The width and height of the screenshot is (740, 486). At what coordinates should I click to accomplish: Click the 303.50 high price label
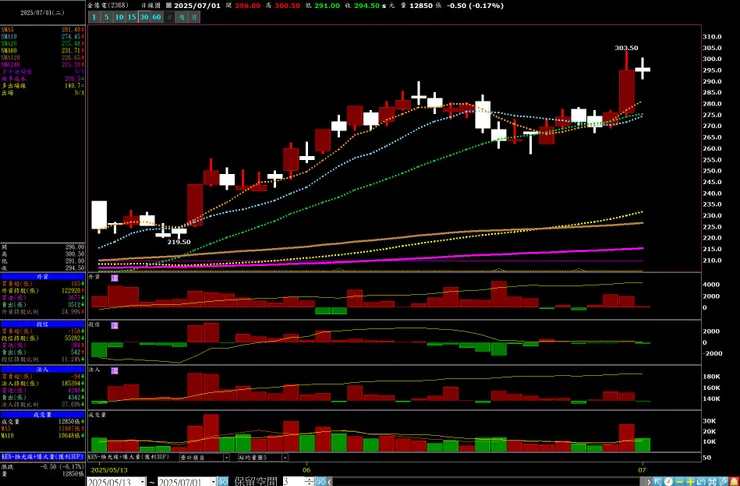pyautogui.click(x=626, y=48)
